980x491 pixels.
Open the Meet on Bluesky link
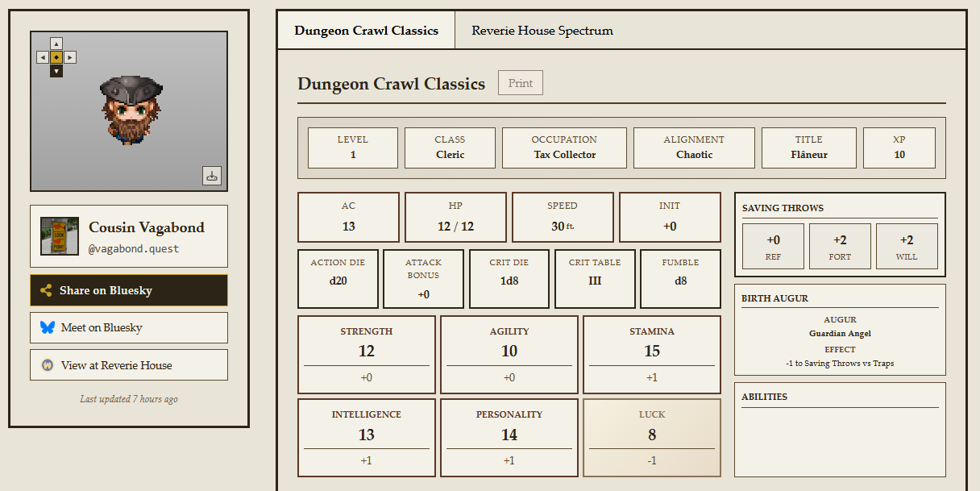pos(129,327)
